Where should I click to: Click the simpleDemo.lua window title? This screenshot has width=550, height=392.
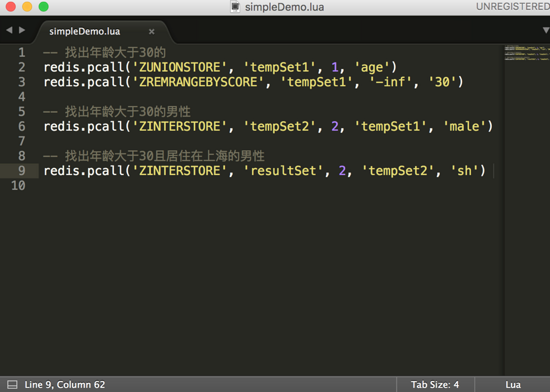[284, 7]
